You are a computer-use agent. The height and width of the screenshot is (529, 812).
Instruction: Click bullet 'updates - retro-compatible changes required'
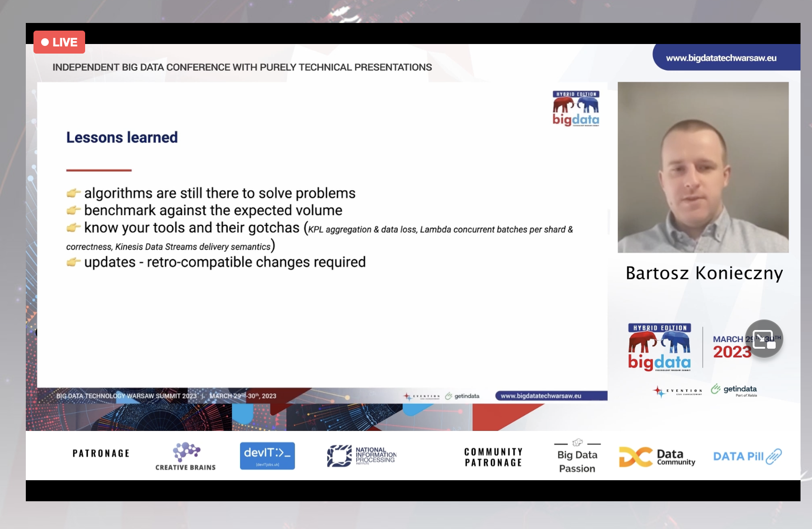(x=225, y=262)
